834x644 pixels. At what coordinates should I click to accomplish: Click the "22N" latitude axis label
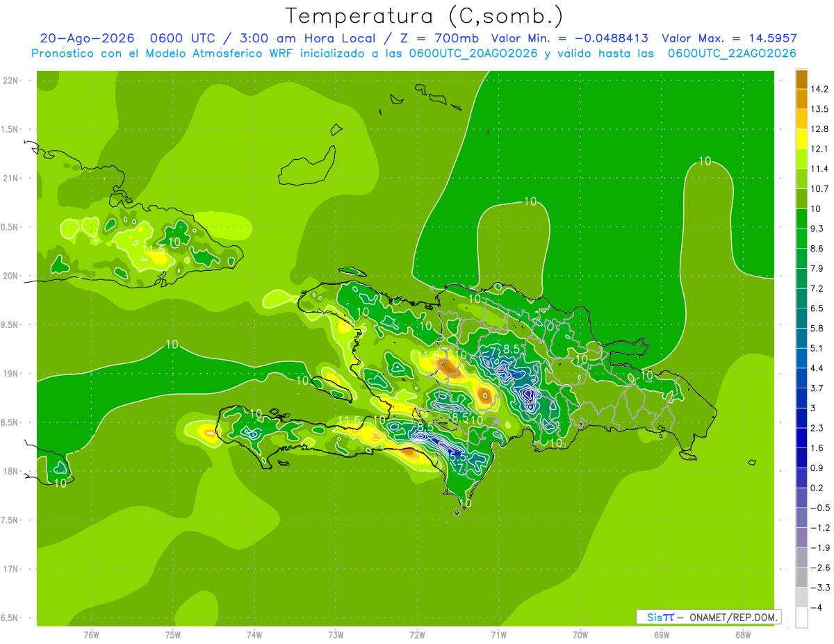click(x=10, y=80)
